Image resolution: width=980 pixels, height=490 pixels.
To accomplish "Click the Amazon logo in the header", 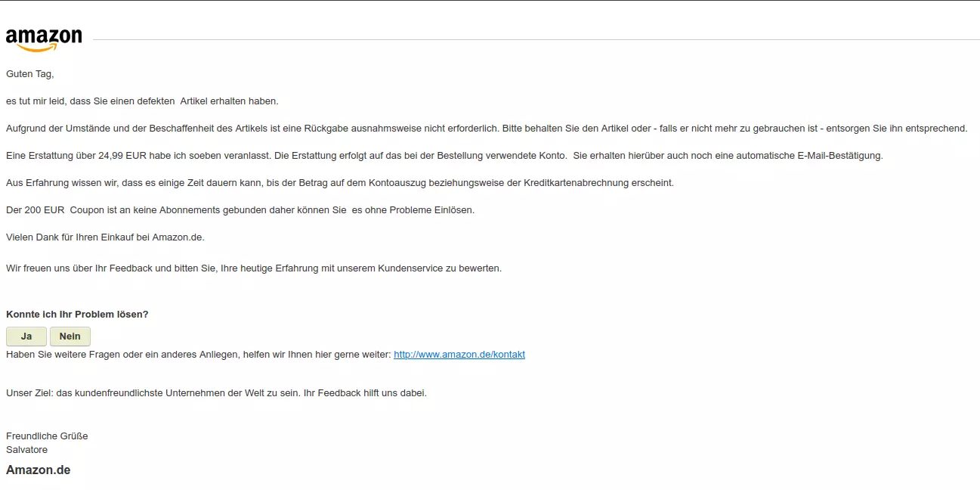I will click(x=43, y=40).
